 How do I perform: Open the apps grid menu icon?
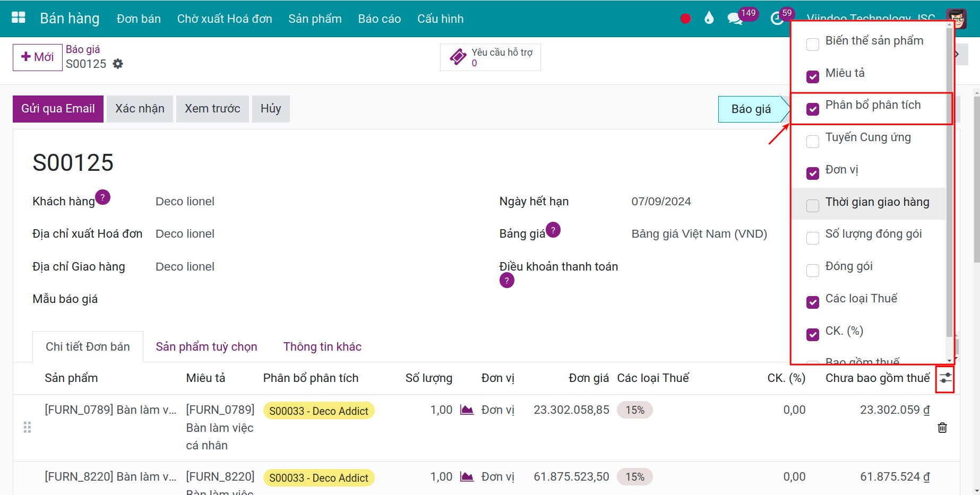coord(19,18)
